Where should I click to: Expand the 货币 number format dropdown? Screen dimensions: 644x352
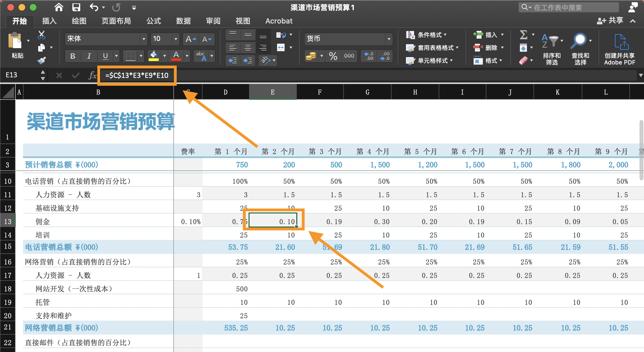(x=389, y=39)
